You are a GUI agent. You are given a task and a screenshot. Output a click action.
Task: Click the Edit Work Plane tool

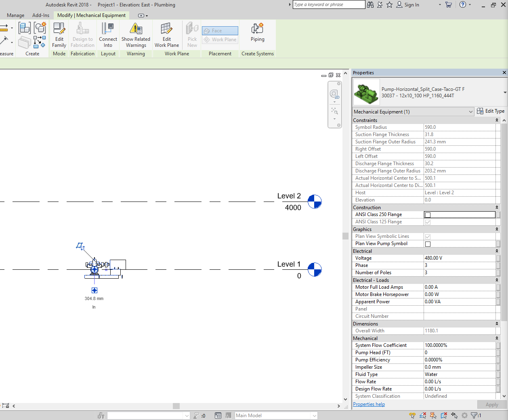coord(166,35)
